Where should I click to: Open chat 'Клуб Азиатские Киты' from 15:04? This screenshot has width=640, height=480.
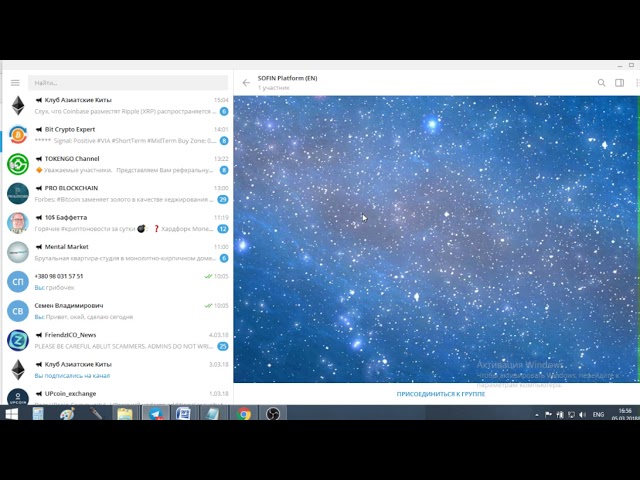pos(118,106)
